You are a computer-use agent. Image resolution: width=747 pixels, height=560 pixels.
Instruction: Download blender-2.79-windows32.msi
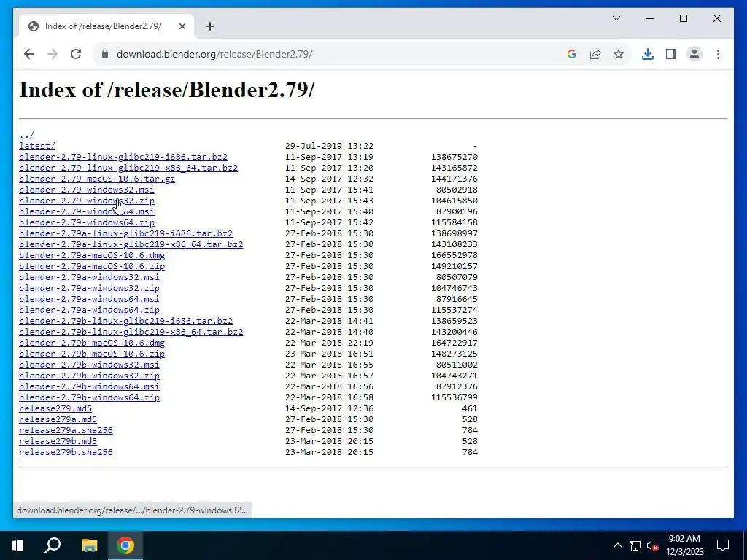point(87,190)
